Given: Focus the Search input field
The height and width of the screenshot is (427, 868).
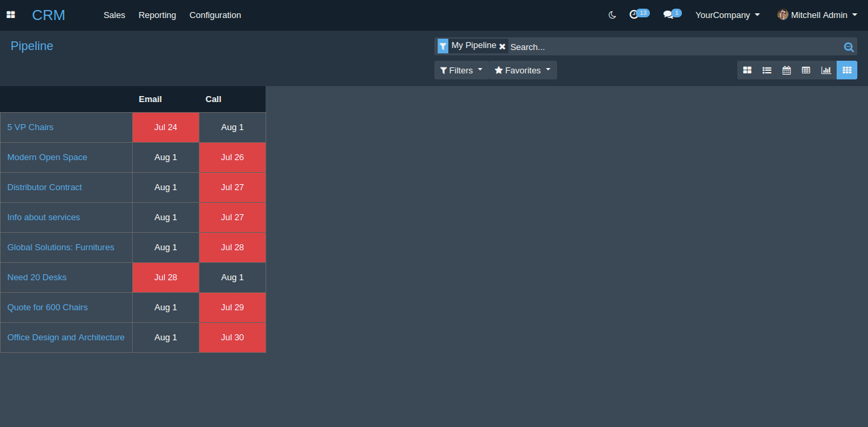Looking at the screenshot, I should [674, 47].
